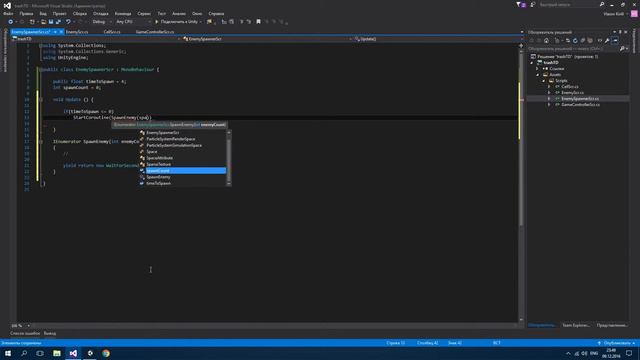Click the Solution Explorer search field

point(573,49)
